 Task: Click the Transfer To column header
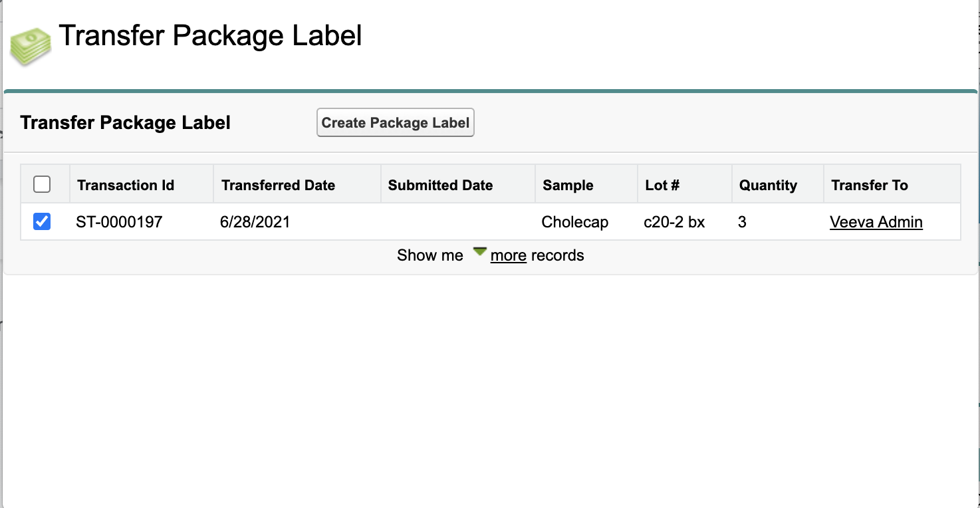coord(869,186)
